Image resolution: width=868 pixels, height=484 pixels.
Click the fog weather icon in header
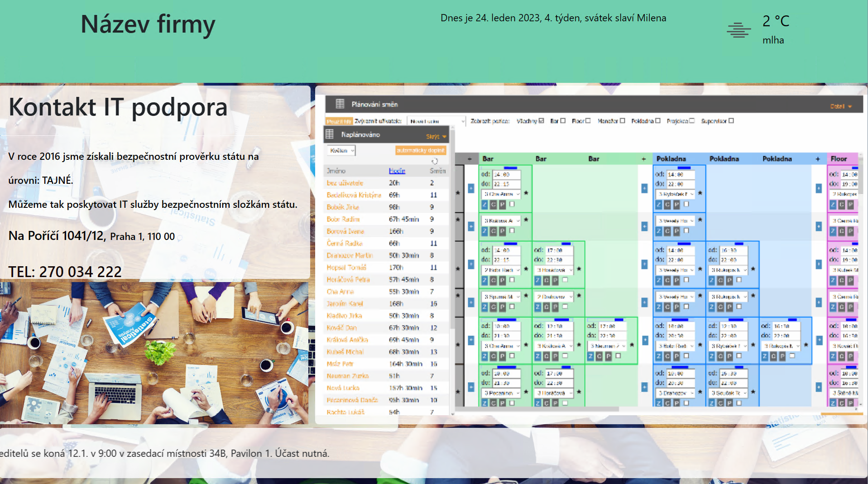pos(739,30)
